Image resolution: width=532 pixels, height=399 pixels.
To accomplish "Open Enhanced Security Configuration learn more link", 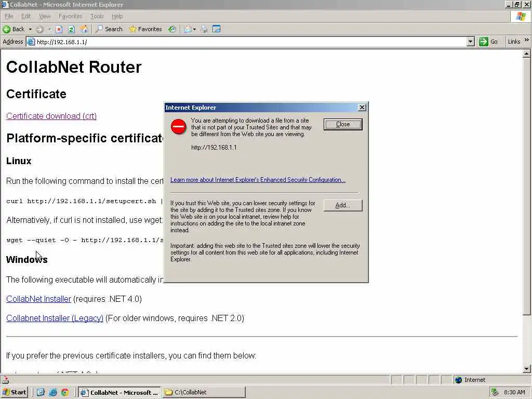I will tap(258, 180).
